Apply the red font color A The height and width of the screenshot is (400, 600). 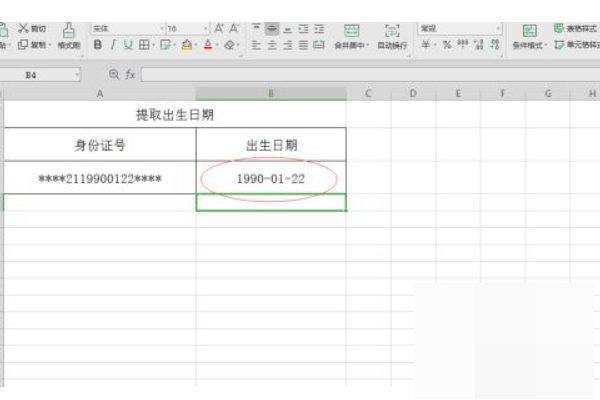click(x=208, y=45)
